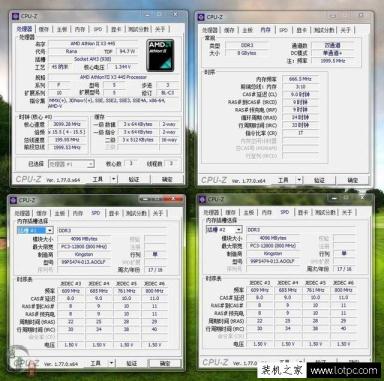The width and height of the screenshot is (384, 381).
Task: Click the 确定 button in the Memory window
Action: coord(353,180)
